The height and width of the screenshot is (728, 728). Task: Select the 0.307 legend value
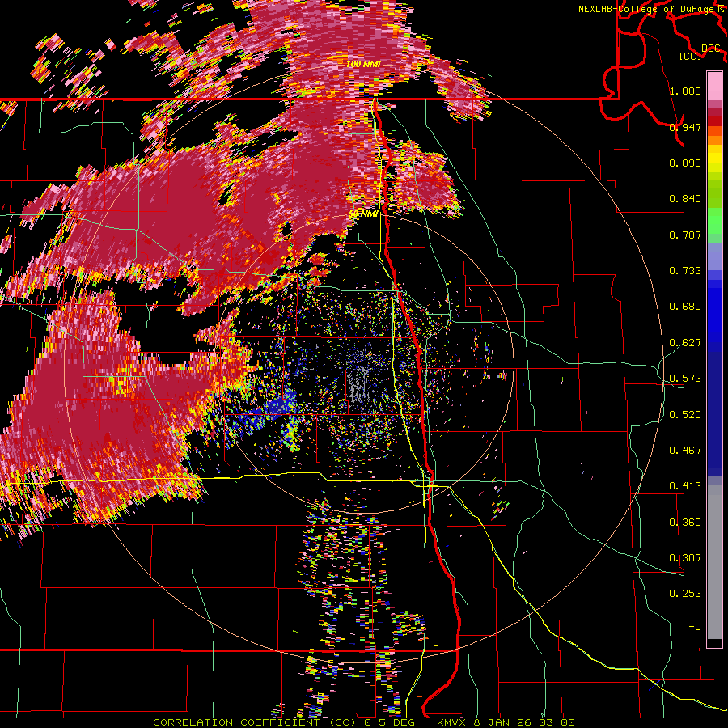(x=685, y=558)
